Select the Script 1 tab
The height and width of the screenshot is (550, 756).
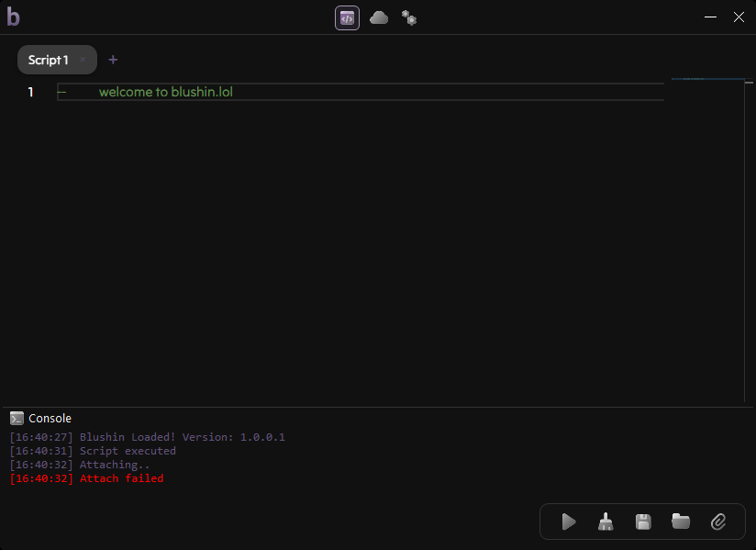click(x=48, y=60)
